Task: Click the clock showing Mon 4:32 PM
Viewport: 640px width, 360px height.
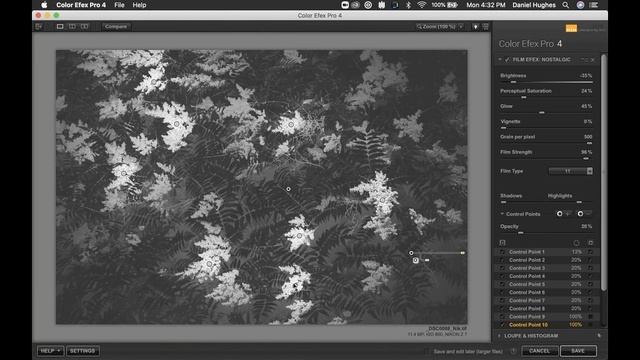Action: point(486,5)
